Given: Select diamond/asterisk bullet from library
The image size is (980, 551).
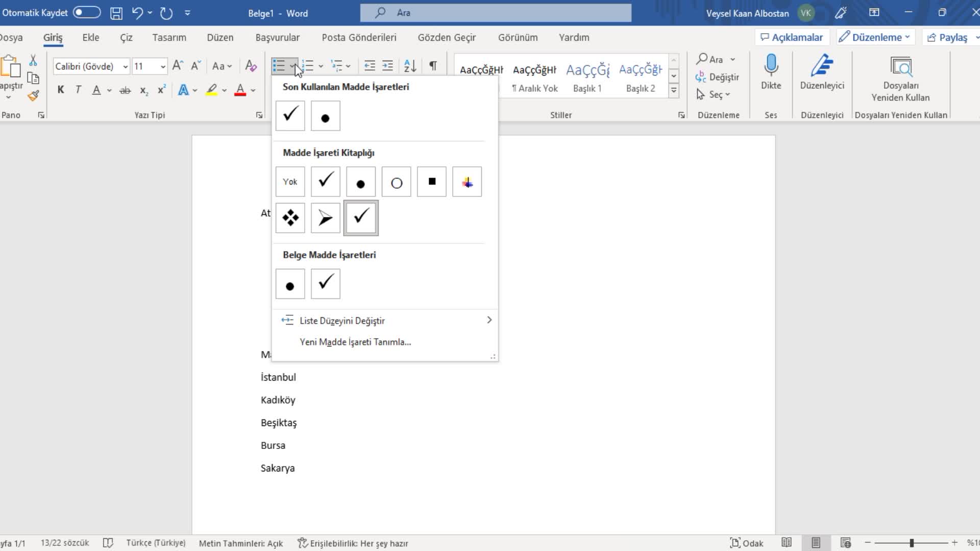Looking at the screenshot, I should tap(290, 217).
